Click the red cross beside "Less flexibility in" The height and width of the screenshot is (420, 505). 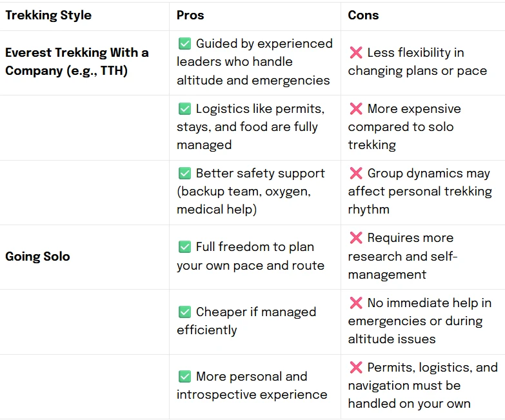355,53
